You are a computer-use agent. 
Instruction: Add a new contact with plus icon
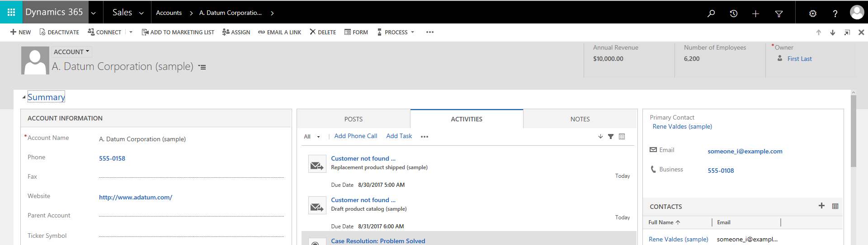click(821, 206)
